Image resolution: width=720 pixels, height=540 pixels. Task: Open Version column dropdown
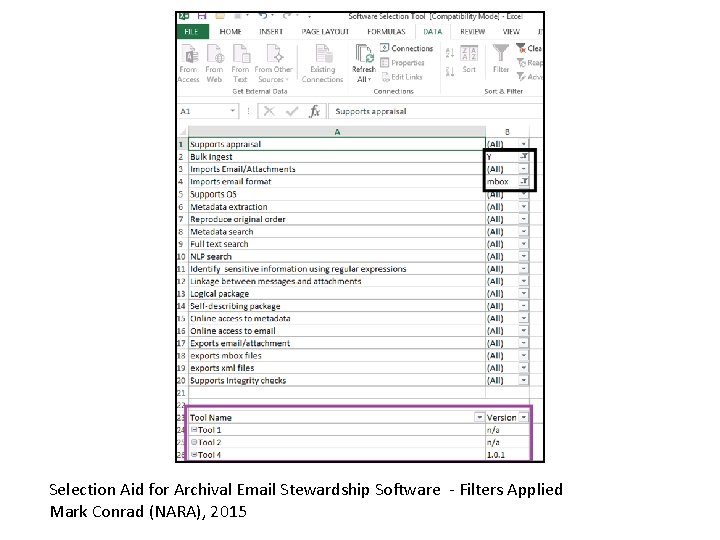[523, 417]
